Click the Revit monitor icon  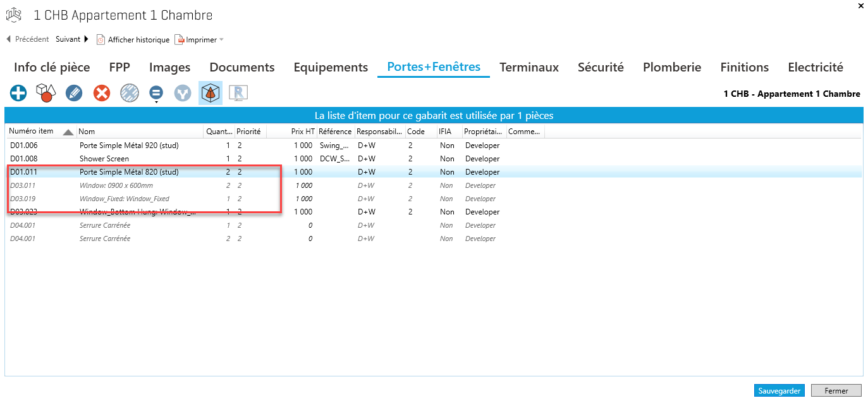(238, 94)
